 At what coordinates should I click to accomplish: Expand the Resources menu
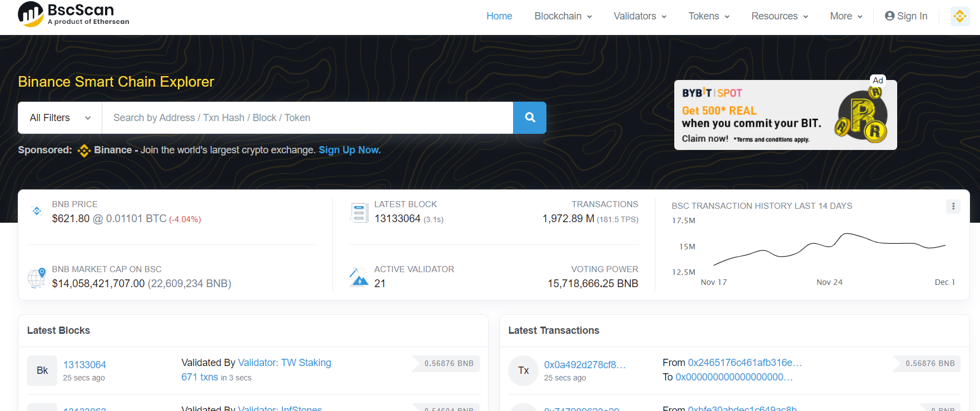[780, 16]
